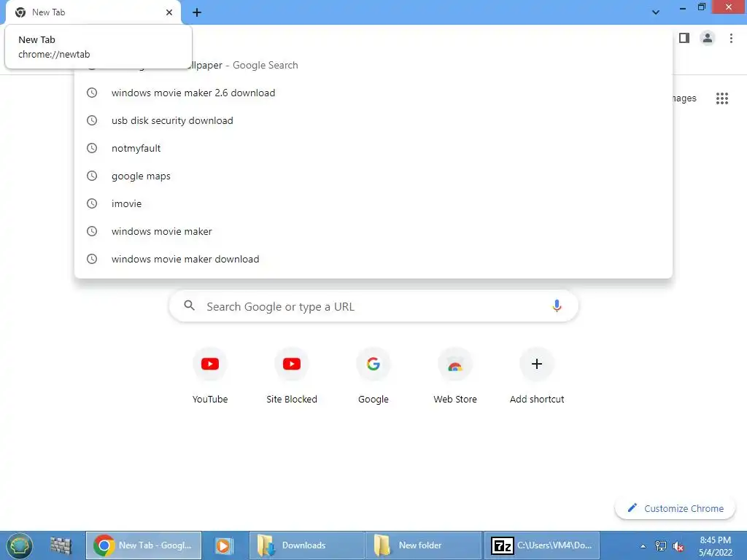Open the Web Store shortcut
The width and height of the screenshot is (747, 560).
[x=455, y=376]
